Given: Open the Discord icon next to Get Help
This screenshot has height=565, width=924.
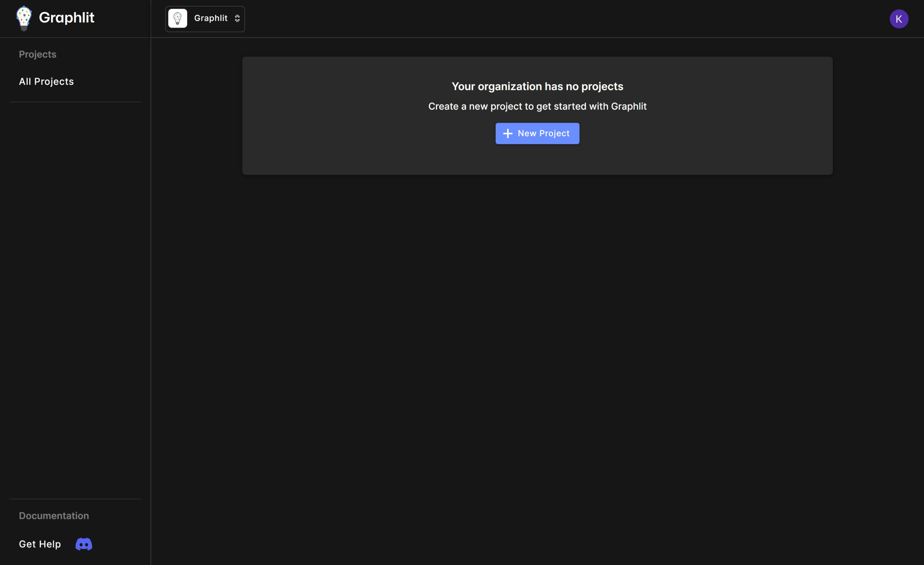Looking at the screenshot, I should coord(84,544).
